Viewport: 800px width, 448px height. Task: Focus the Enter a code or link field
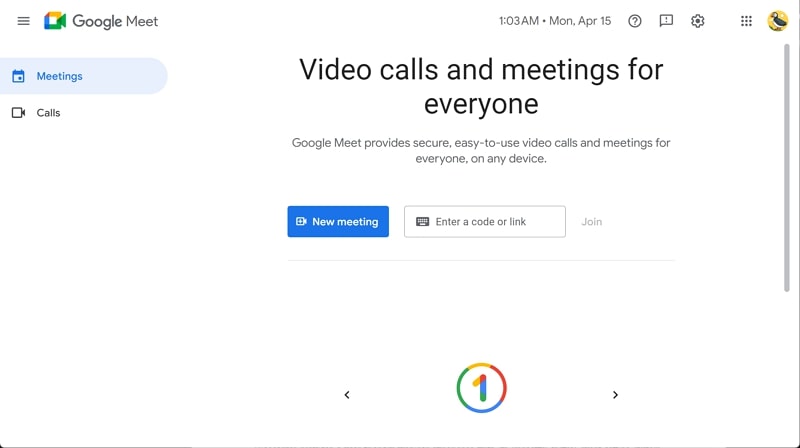pos(485,221)
